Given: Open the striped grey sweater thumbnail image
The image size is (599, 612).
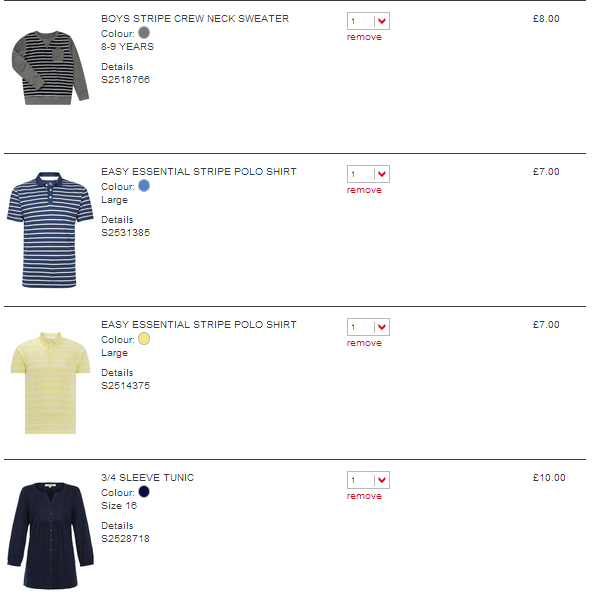Looking at the screenshot, I should click(50, 68).
